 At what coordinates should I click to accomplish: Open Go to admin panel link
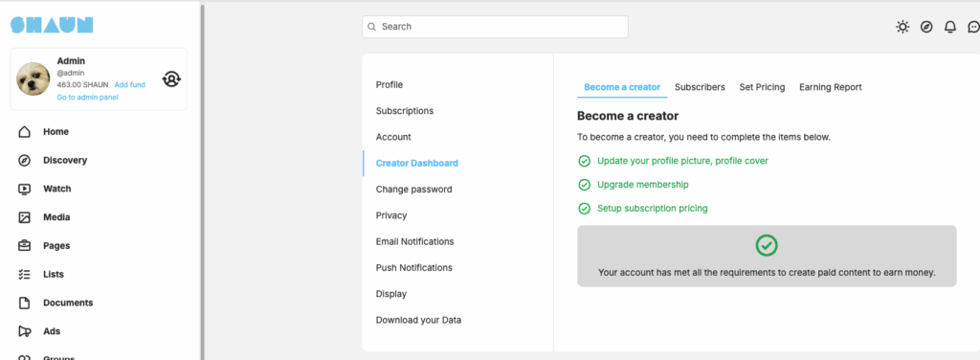click(x=87, y=97)
